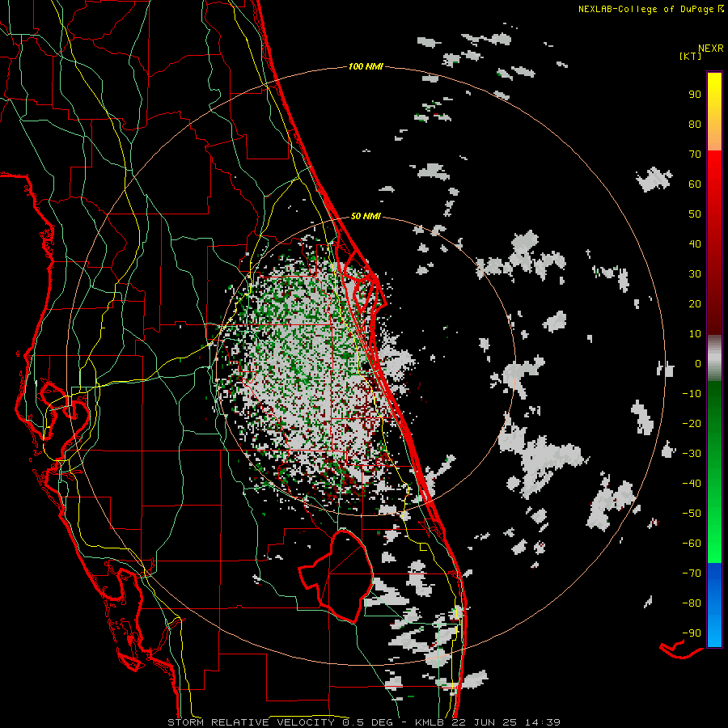
Task: Click the gray zero-velocity band of the color bar
Action: [x=714, y=358]
